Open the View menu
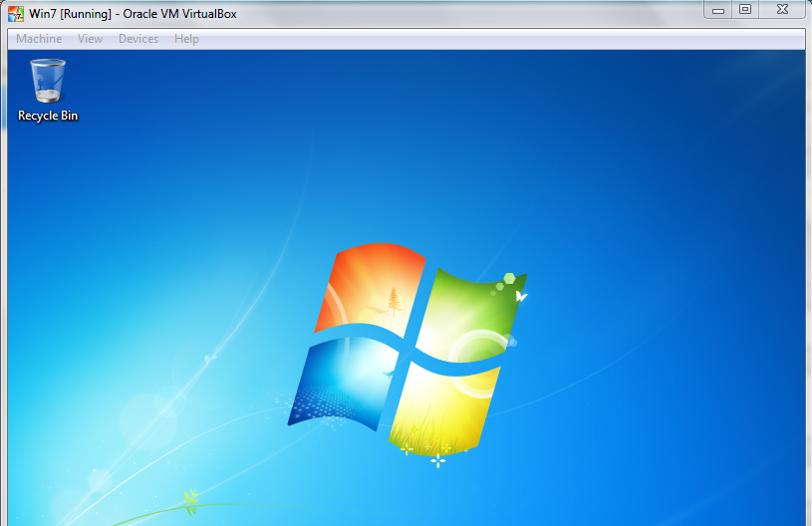 coord(90,39)
